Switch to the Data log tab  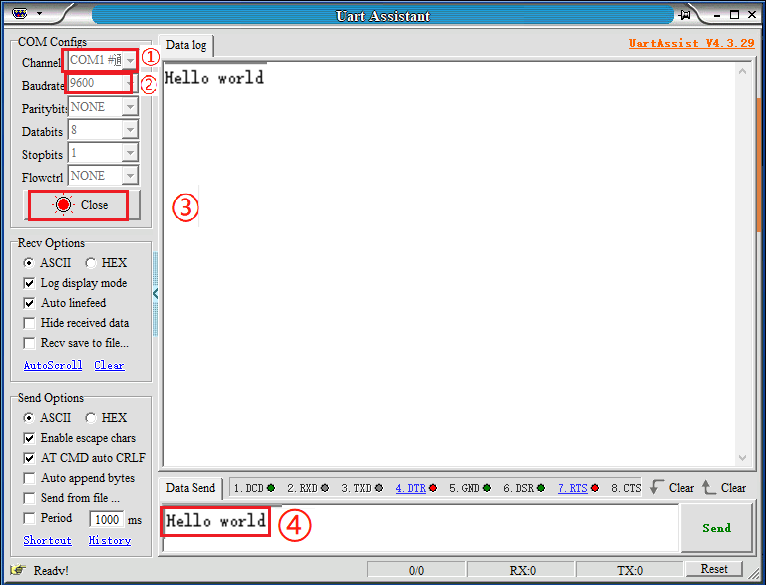point(186,45)
